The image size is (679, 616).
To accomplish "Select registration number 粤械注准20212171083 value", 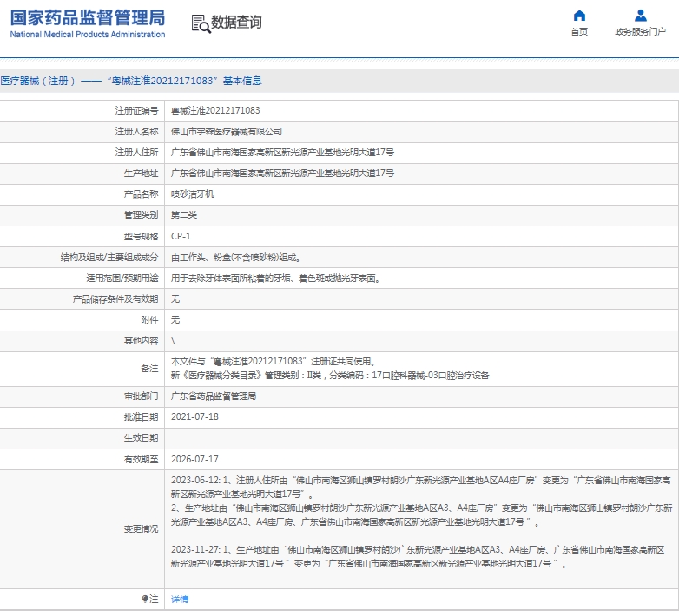I will (x=215, y=111).
